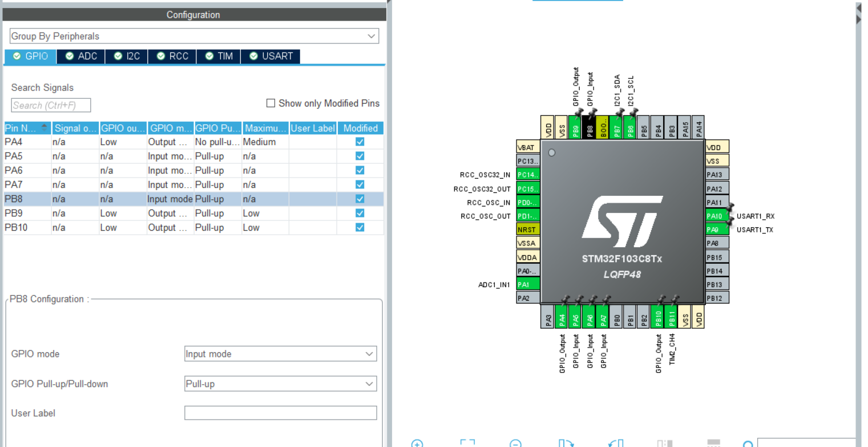Rotate the chip view clockwise
Viewport: 868px width, 447px height.
coord(566,444)
